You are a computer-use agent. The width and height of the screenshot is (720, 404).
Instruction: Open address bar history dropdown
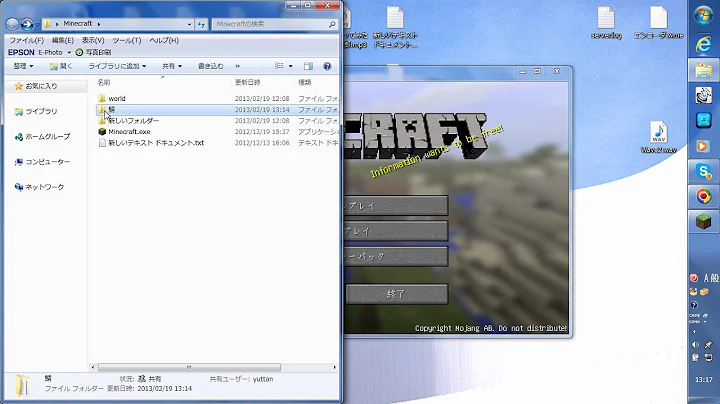[x=189, y=24]
